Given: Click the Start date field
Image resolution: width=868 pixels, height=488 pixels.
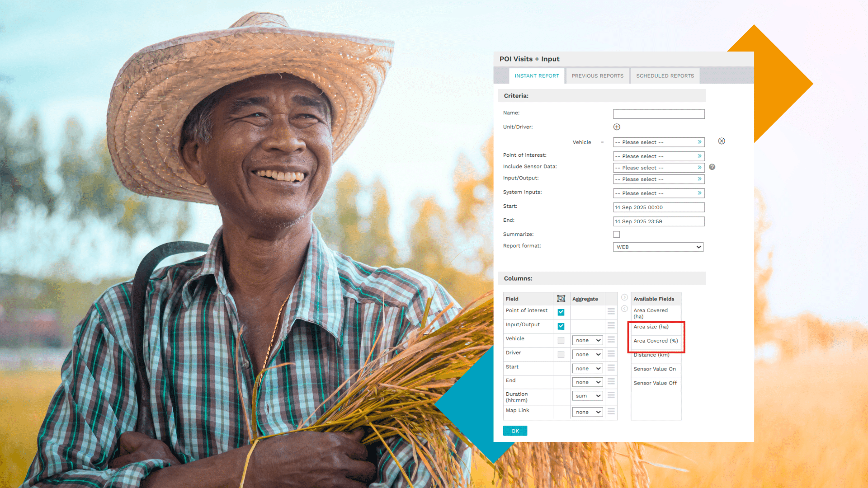Looking at the screenshot, I should click(659, 207).
